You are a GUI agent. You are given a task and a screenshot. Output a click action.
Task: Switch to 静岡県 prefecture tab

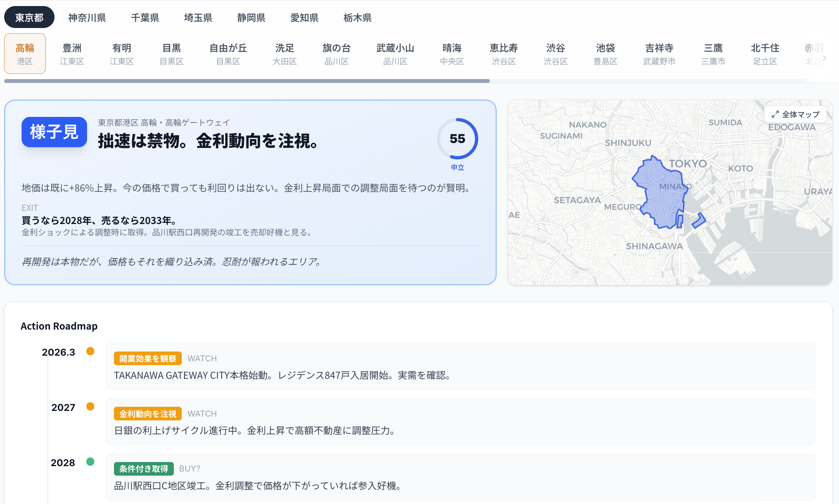pyautogui.click(x=251, y=18)
